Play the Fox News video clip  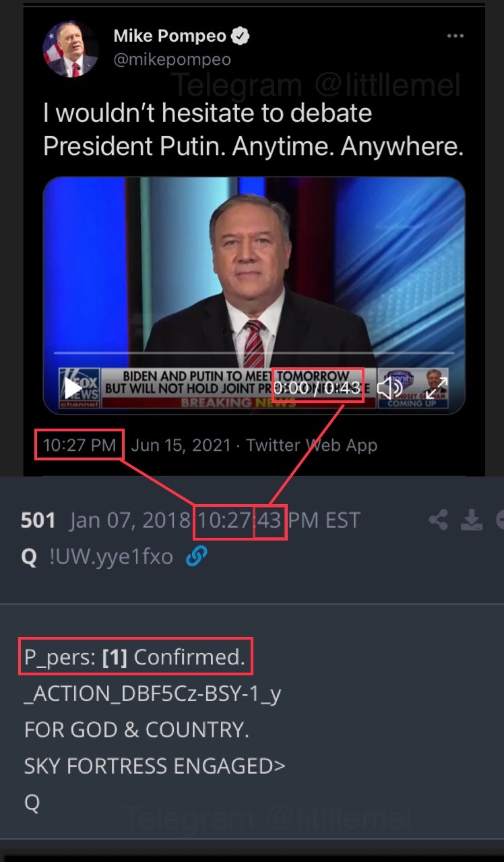pyautogui.click(x=72, y=388)
